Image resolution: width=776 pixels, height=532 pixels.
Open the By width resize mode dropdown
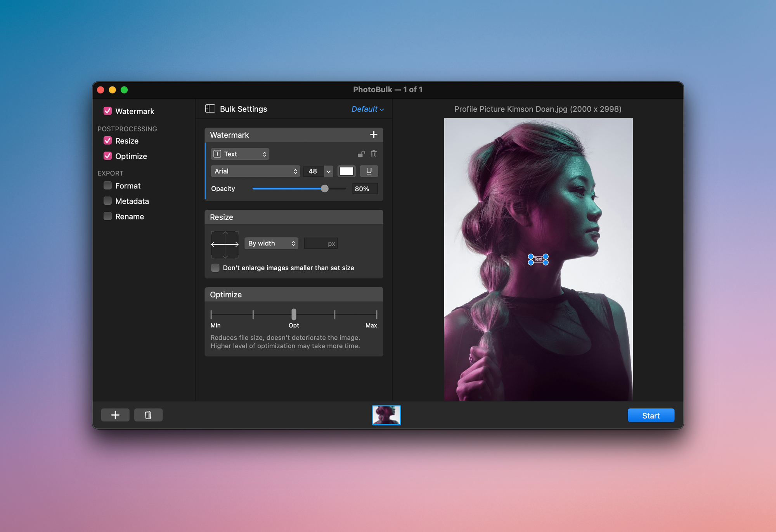[x=271, y=243]
